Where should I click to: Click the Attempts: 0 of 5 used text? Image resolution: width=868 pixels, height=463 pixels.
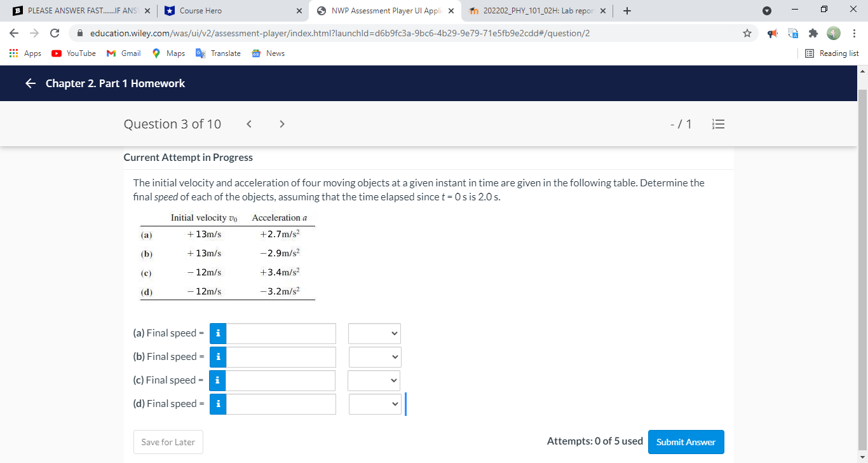(595, 441)
